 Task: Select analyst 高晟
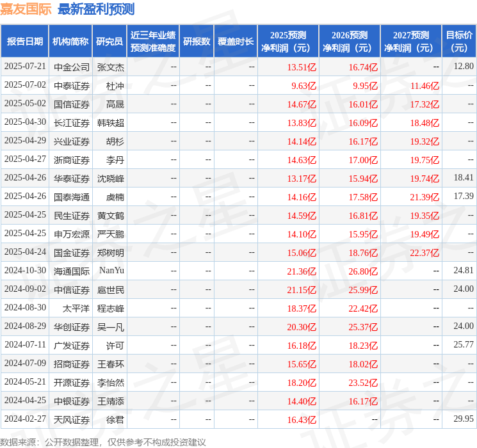115,104
